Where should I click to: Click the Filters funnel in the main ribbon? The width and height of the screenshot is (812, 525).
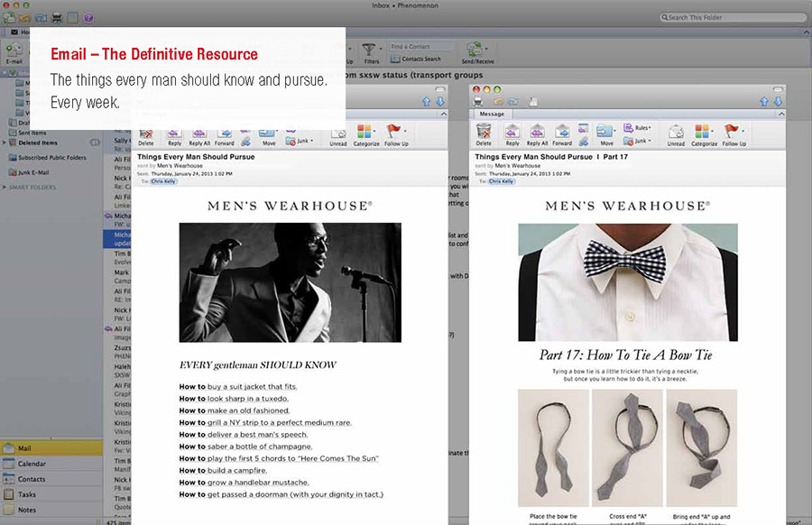point(371,53)
